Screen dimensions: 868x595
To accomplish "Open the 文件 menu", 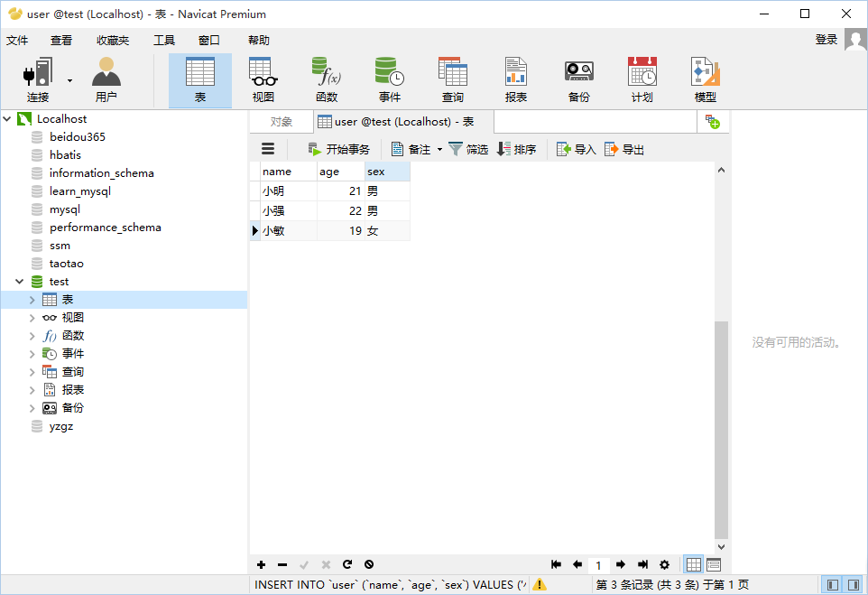I will (x=17, y=41).
